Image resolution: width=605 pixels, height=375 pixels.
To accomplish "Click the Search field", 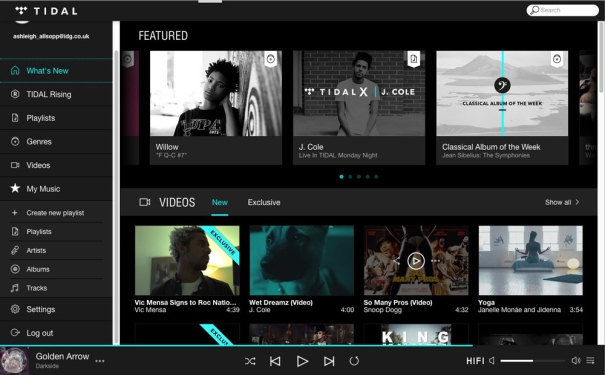I will pyautogui.click(x=563, y=10).
